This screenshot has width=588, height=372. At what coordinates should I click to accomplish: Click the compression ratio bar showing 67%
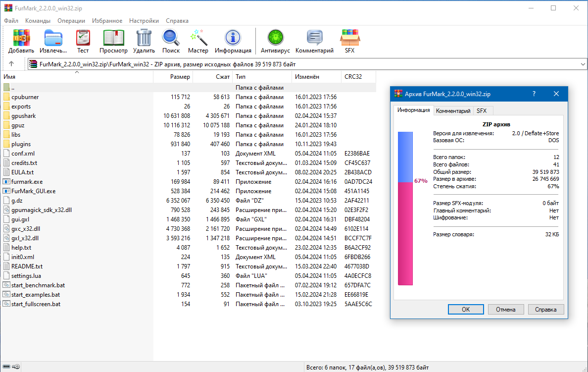(405, 208)
